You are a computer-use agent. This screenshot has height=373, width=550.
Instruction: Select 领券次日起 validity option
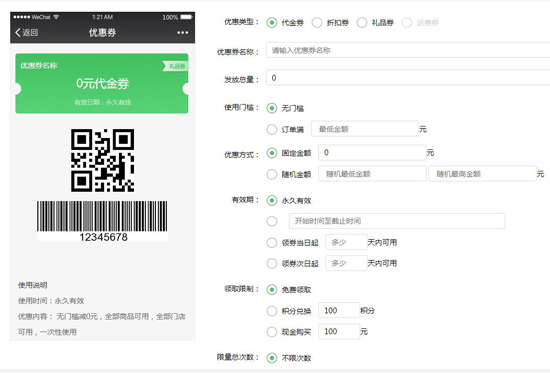click(x=272, y=264)
